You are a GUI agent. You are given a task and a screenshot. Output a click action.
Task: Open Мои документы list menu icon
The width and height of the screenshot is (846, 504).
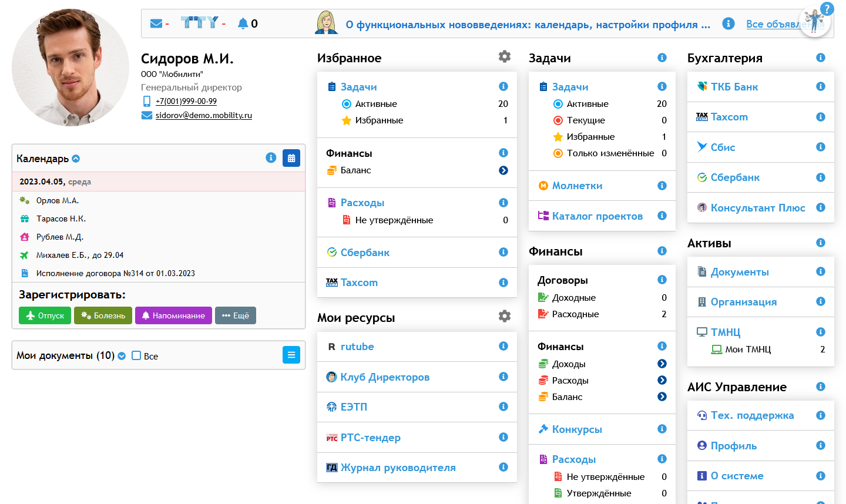[x=291, y=355]
